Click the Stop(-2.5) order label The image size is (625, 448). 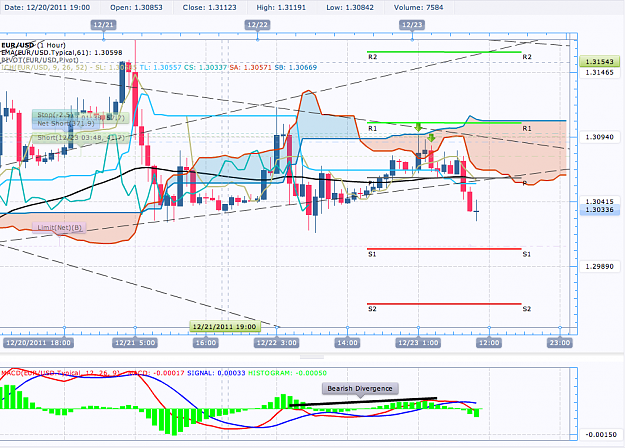[56, 115]
